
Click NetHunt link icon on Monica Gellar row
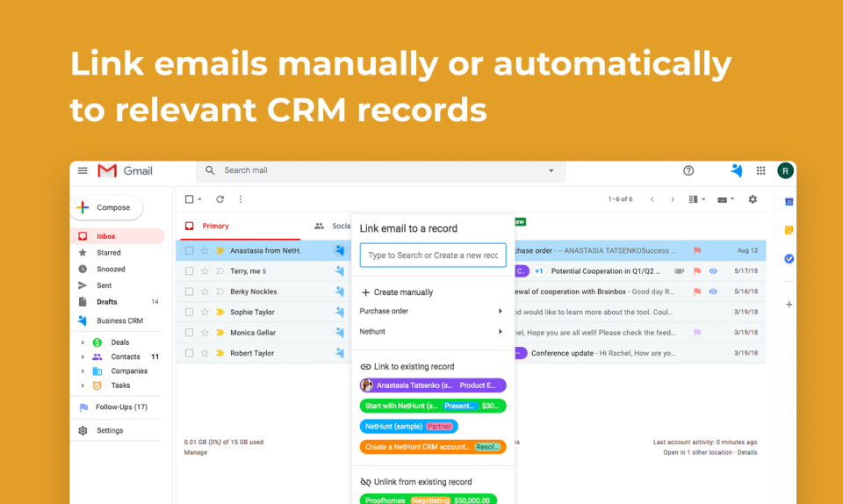coord(339,333)
